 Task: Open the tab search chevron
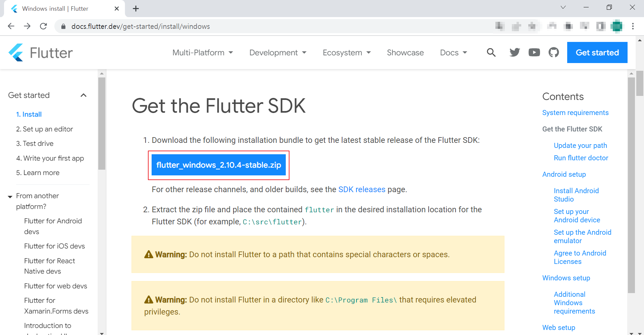[x=563, y=7]
